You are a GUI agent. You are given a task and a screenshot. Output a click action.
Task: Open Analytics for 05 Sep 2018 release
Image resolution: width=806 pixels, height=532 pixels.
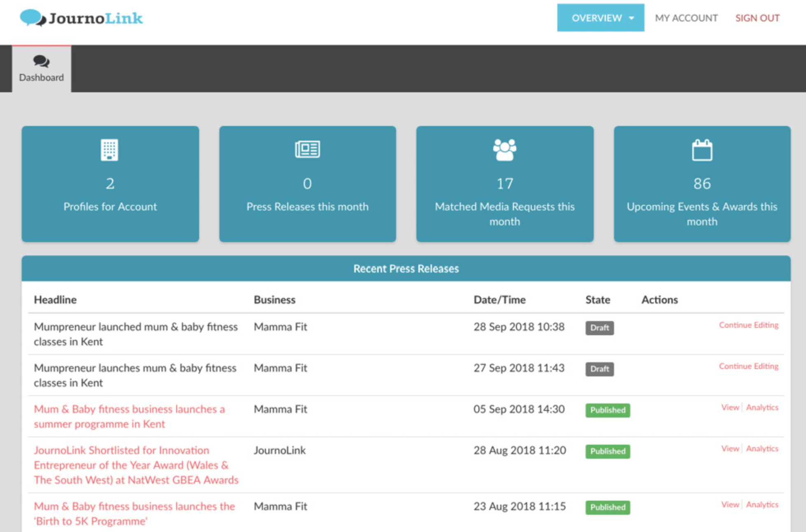(x=762, y=407)
